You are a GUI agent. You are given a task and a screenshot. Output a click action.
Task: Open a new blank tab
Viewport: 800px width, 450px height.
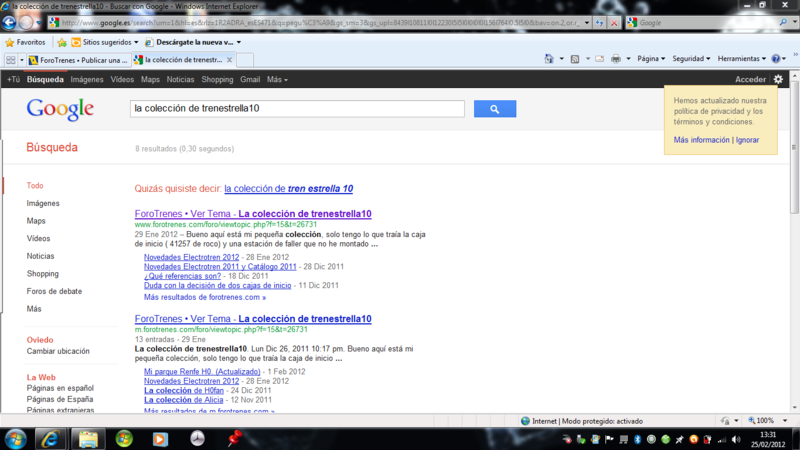245,60
